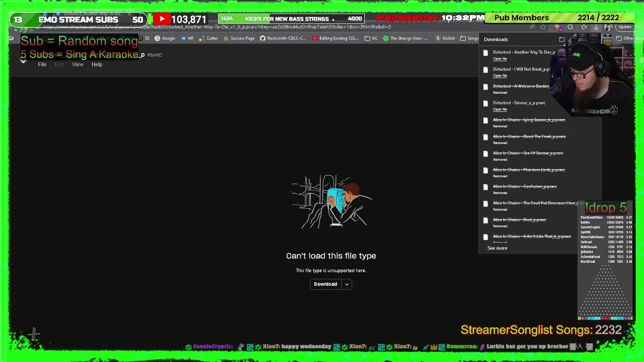Viewport: 644px width, 362px height.
Task: Click the Can't load this file type message
Action: point(331,256)
